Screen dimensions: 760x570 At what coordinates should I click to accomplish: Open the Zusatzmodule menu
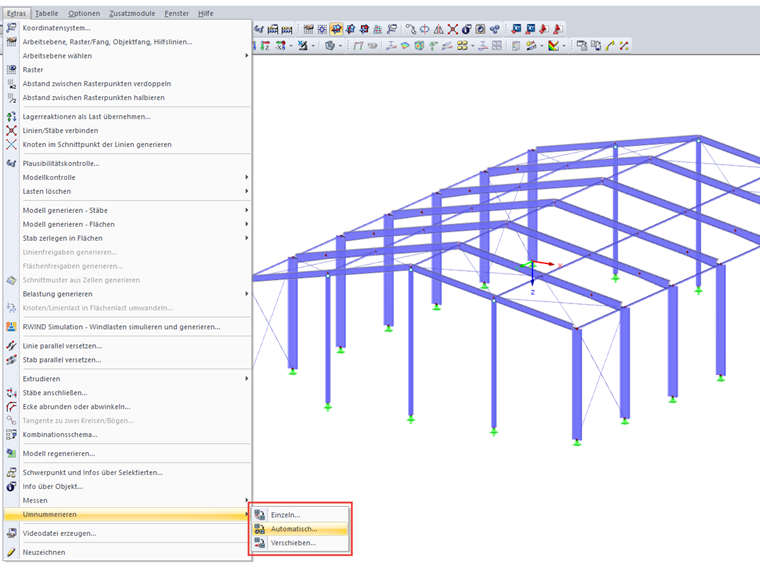[132, 13]
